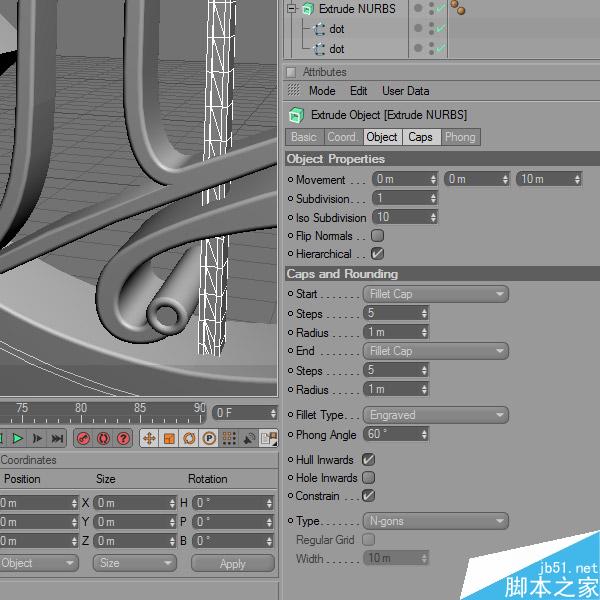Click the hatched grip icon beside Mode

293,90
